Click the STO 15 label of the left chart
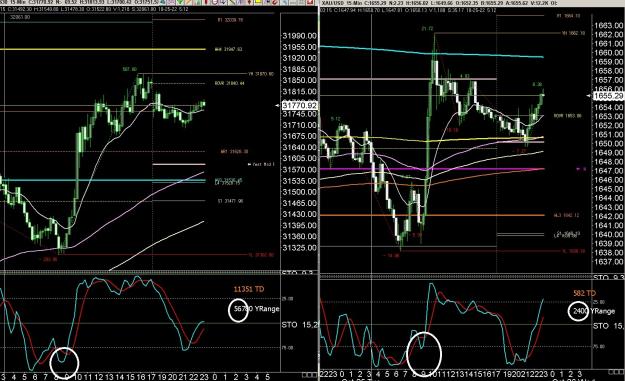 300,325
